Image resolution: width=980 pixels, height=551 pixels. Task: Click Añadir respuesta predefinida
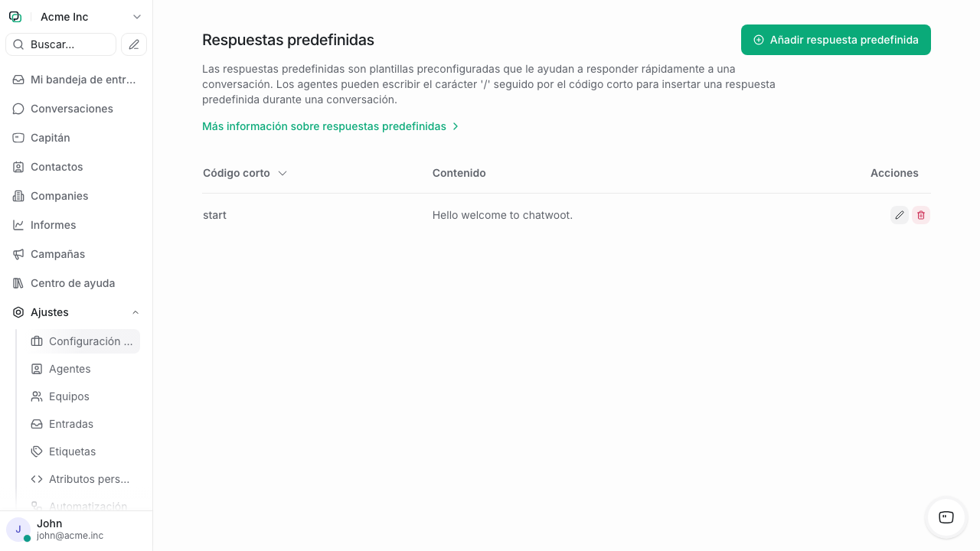click(835, 39)
